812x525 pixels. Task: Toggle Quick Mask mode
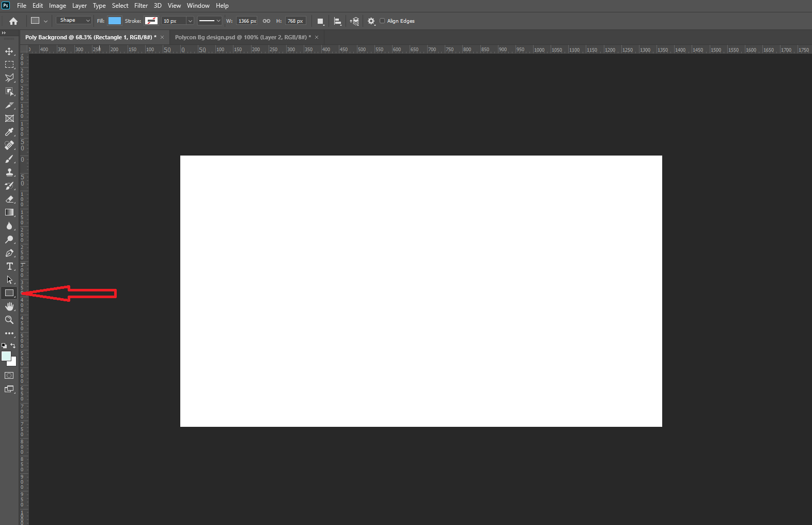click(x=9, y=376)
